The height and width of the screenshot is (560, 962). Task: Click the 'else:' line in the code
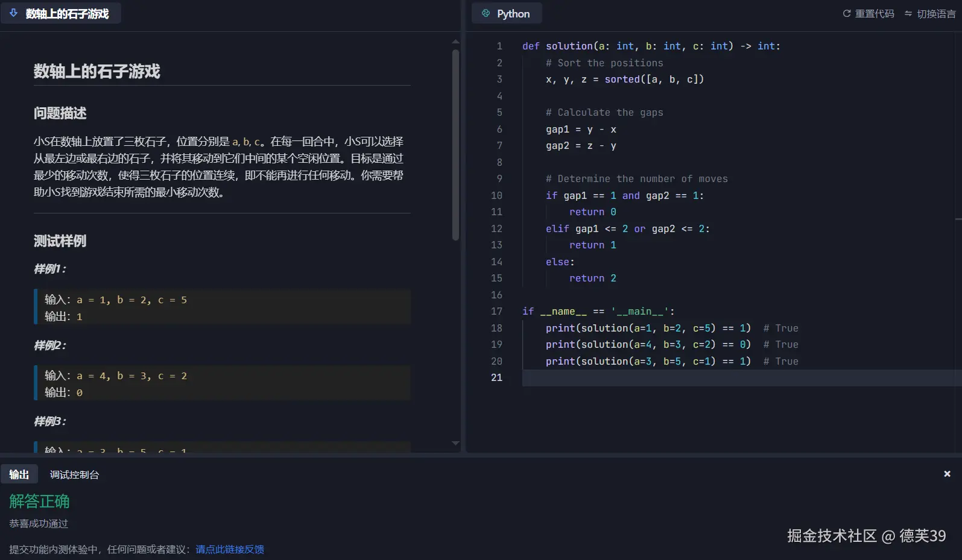560,262
